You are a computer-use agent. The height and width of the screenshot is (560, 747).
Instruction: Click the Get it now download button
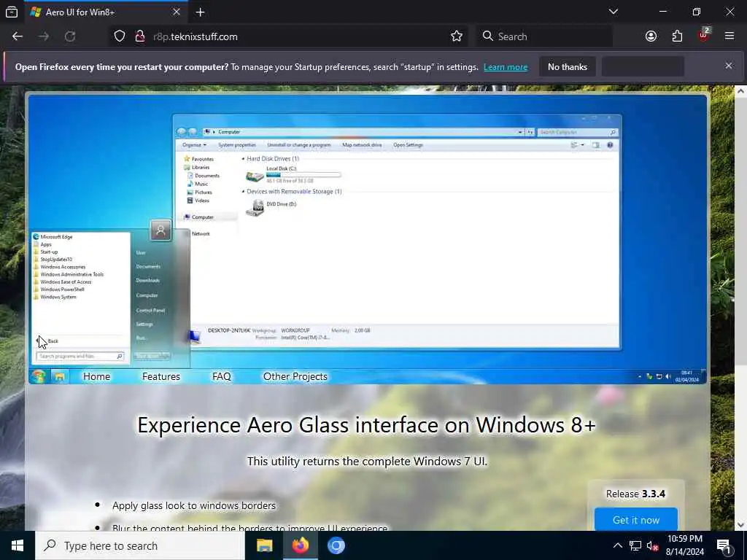pos(636,519)
